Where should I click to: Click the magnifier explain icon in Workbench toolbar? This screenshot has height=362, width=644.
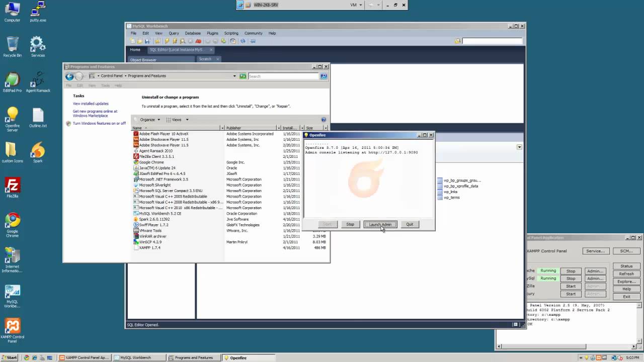[183, 41]
